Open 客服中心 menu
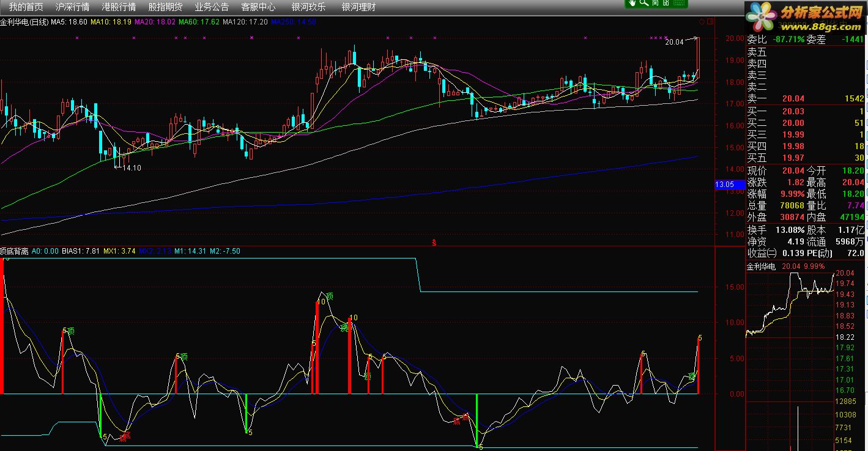Image resolution: width=868 pixels, height=451 pixels. 258,7
